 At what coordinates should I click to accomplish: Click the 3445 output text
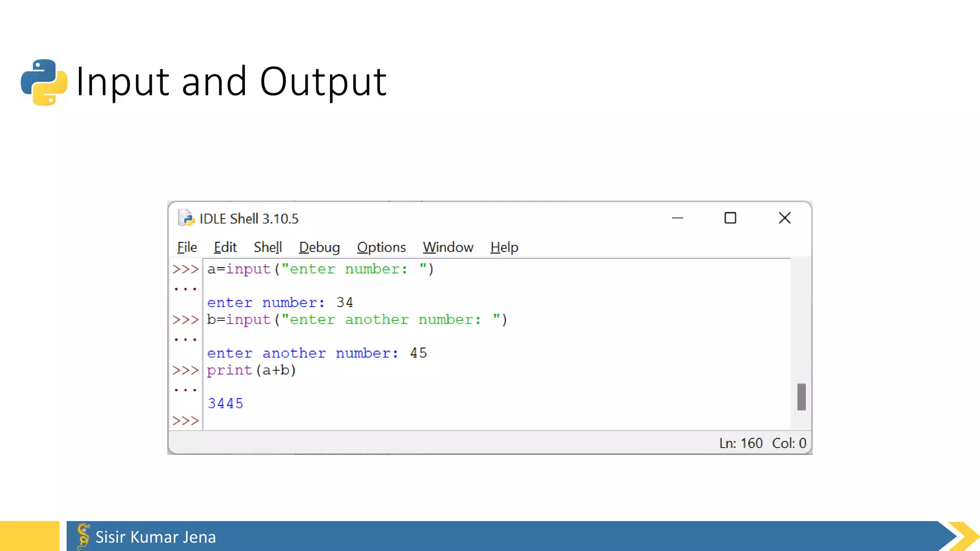coord(225,404)
